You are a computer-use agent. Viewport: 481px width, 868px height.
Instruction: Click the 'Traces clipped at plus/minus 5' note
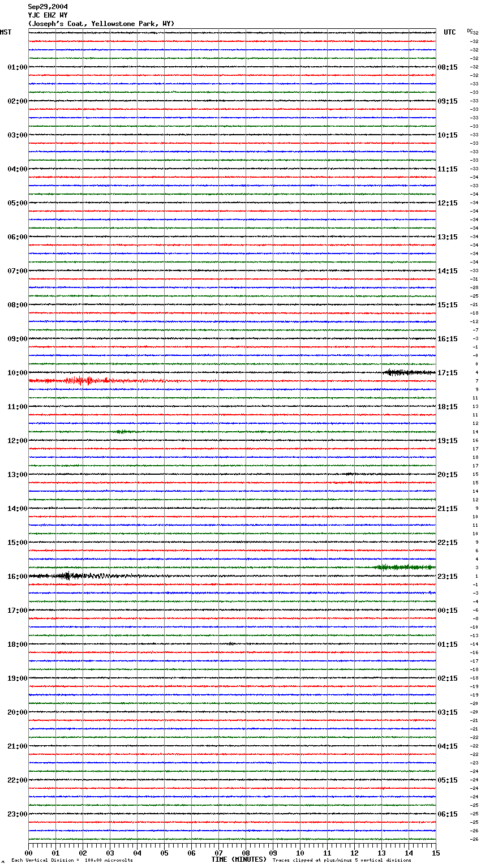(342, 861)
